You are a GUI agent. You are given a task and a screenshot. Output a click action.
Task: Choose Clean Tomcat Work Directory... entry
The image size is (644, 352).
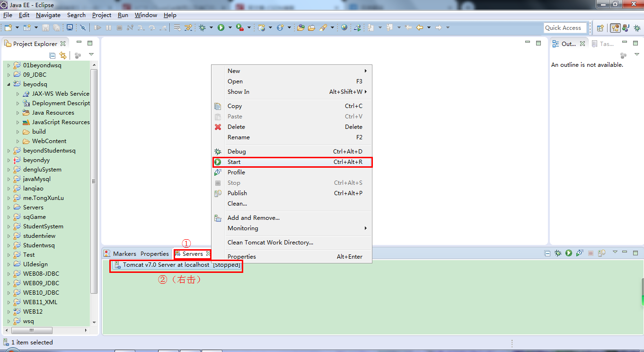click(x=292, y=243)
